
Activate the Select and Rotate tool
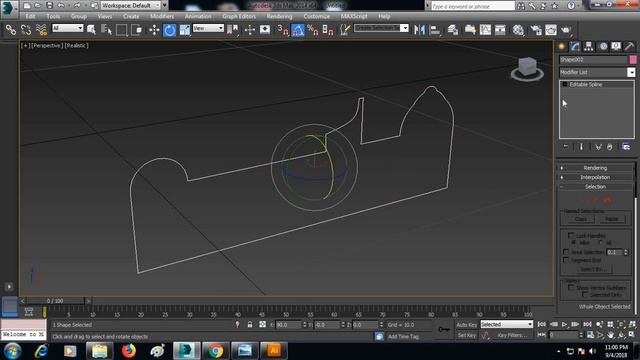coord(169,30)
